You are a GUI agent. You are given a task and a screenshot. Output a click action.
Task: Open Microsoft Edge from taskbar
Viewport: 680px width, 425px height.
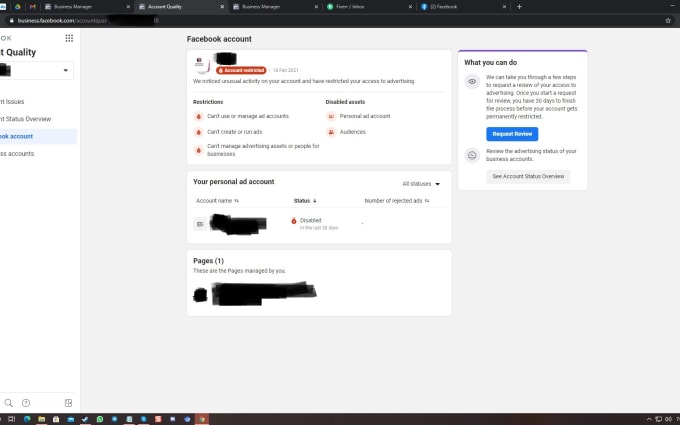(x=27, y=419)
